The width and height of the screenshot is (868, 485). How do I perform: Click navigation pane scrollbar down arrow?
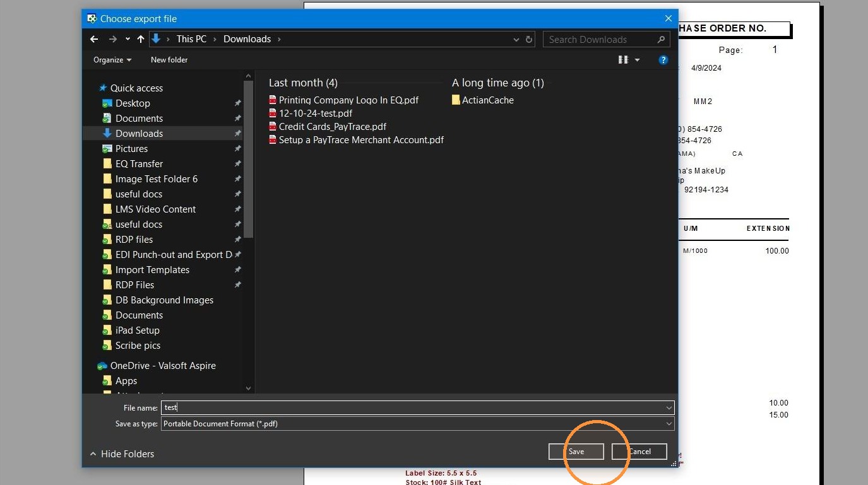coord(248,389)
